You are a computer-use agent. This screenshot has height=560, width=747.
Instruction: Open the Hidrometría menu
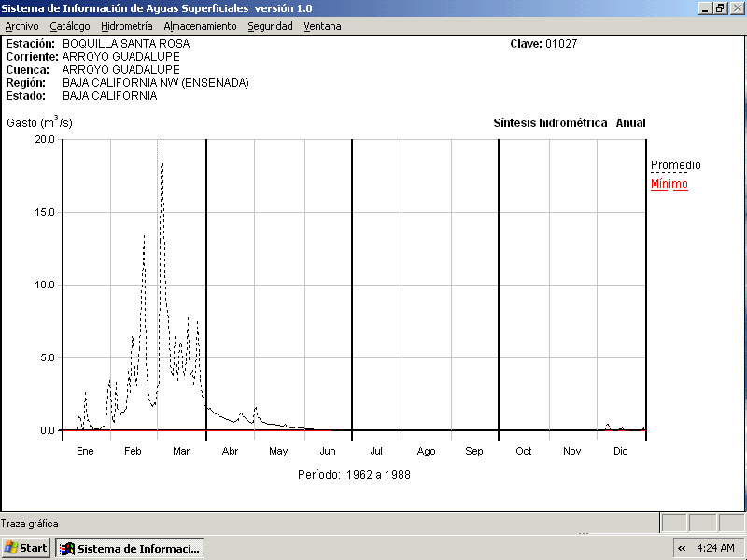pyautogui.click(x=126, y=26)
